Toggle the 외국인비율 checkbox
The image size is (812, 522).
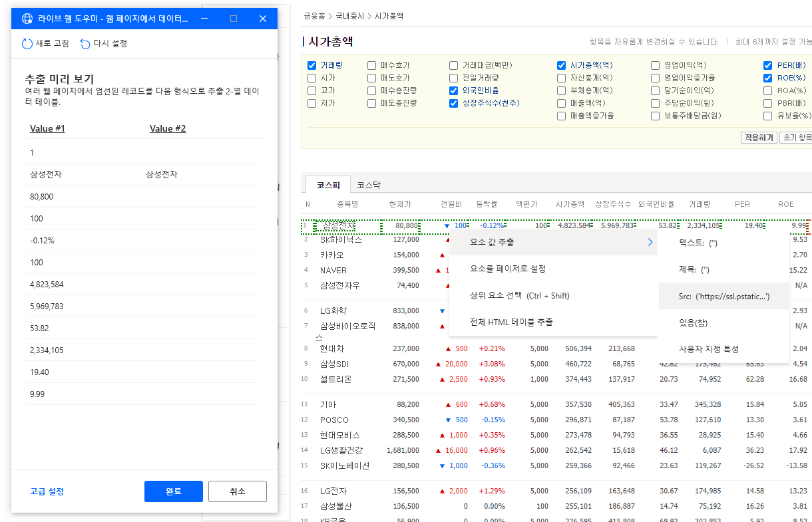tap(453, 91)
